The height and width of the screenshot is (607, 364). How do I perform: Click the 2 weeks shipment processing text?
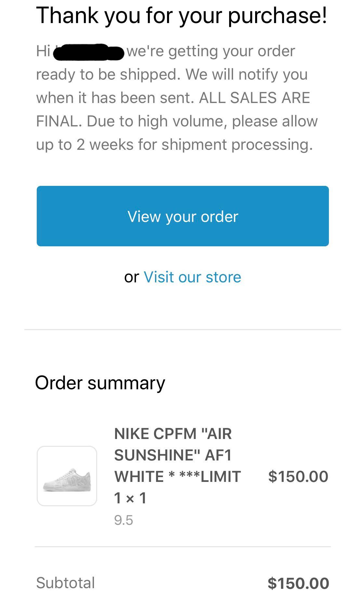pyautogui.click(x=174, y=145)
